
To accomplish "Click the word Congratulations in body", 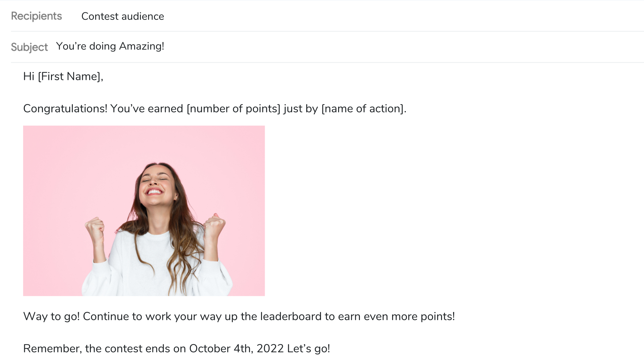I will 65,109.
